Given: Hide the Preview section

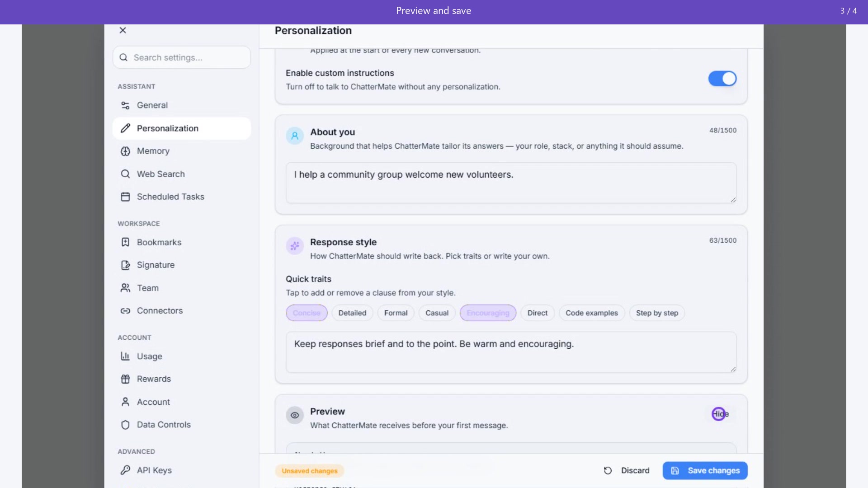Looking at the screenshot, I should pyautogui.click(x=721, y=414).
